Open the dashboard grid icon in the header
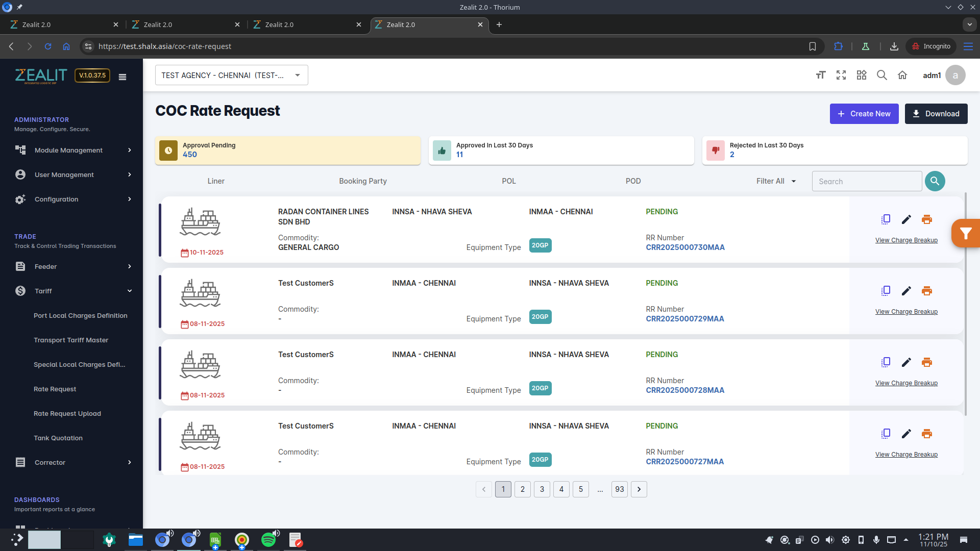The image size is (980, 551). 862,75
